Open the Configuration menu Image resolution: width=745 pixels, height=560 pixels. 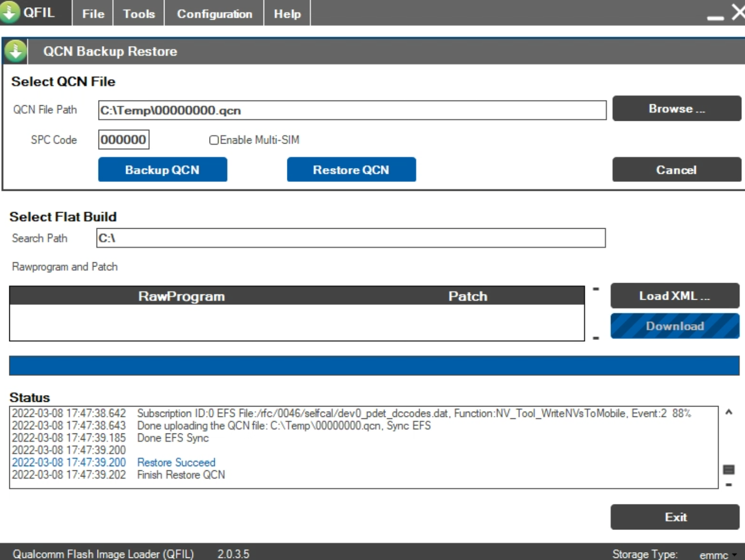click(x=214, y=13)
